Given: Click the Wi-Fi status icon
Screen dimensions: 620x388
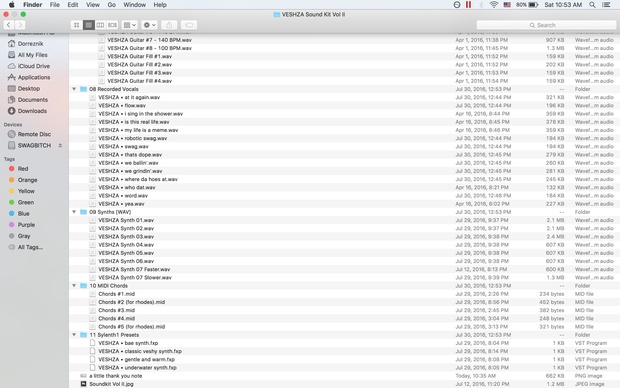Looking at the screenshot, I should pos(493,5).
